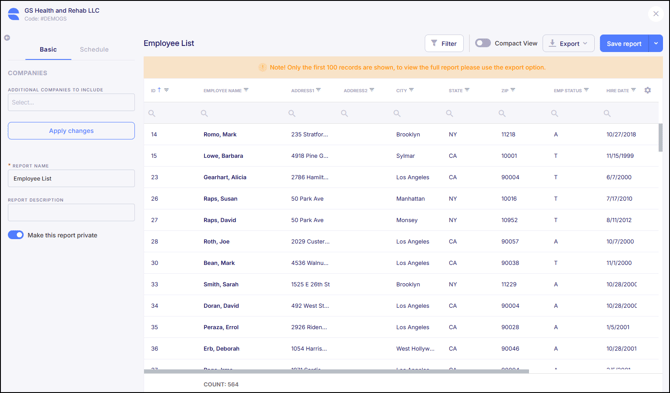This screenshot has height=393, width=670.
Task: Open filter for ID column
Action: point(167,90)
